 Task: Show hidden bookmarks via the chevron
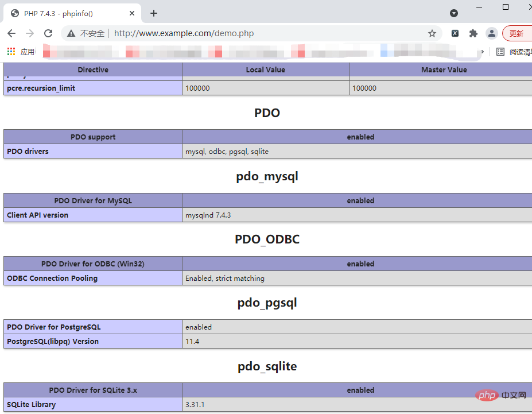tap(482, 52)
